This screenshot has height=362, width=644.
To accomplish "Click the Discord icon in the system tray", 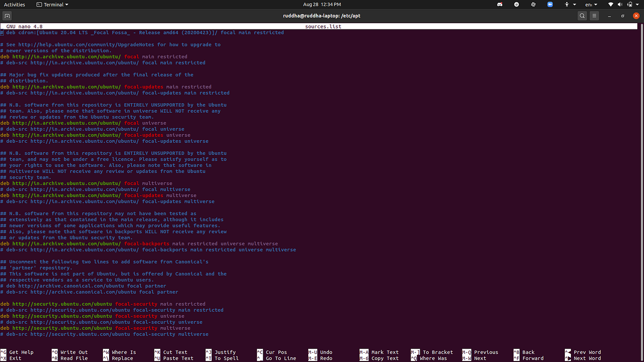I will [500, 5].
